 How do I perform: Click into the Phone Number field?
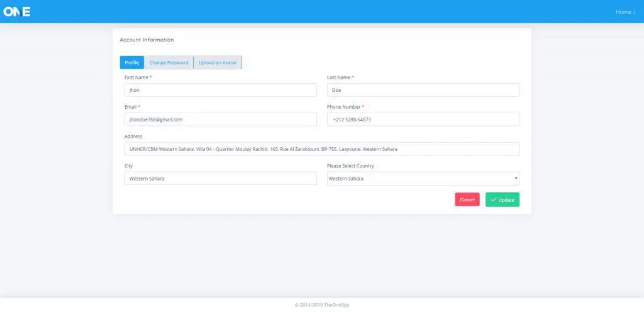(423, 120)
